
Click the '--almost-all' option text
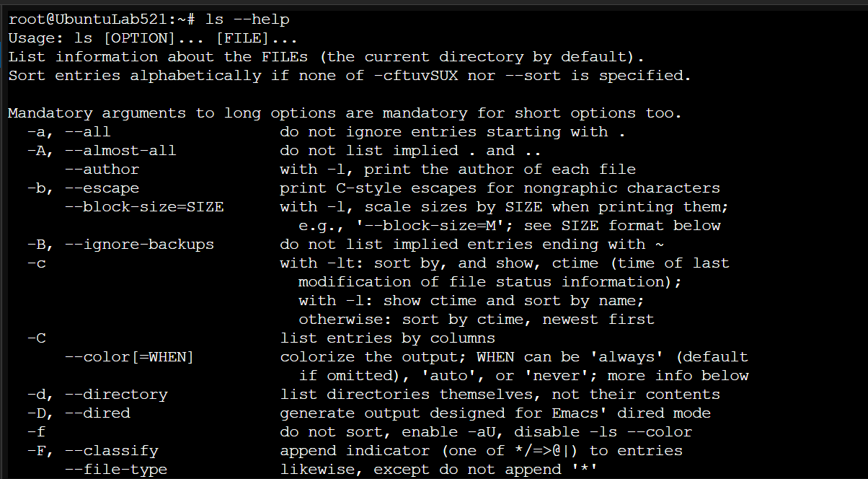coord(120,151)
